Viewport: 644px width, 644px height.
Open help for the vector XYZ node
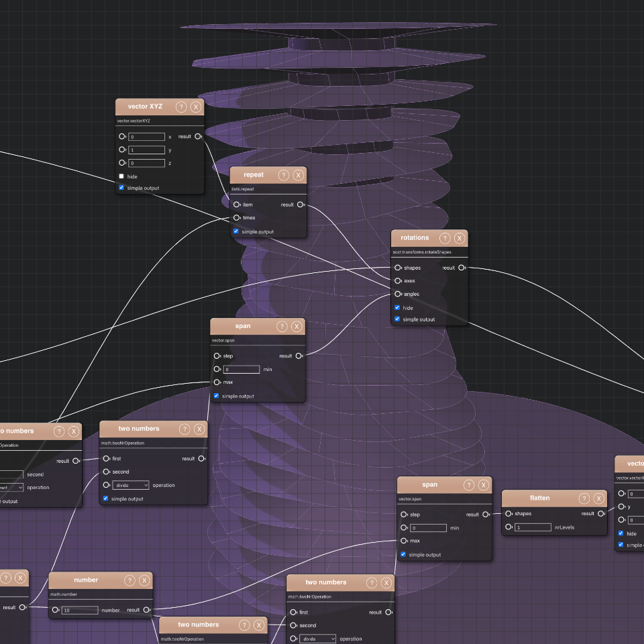(x=181, y=107)
